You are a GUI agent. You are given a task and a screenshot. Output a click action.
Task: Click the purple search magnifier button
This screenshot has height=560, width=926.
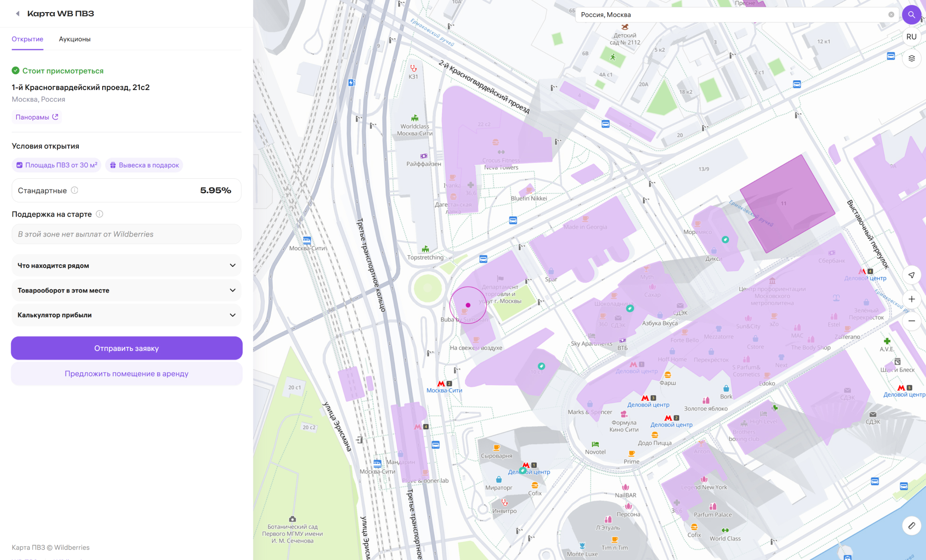911,14
